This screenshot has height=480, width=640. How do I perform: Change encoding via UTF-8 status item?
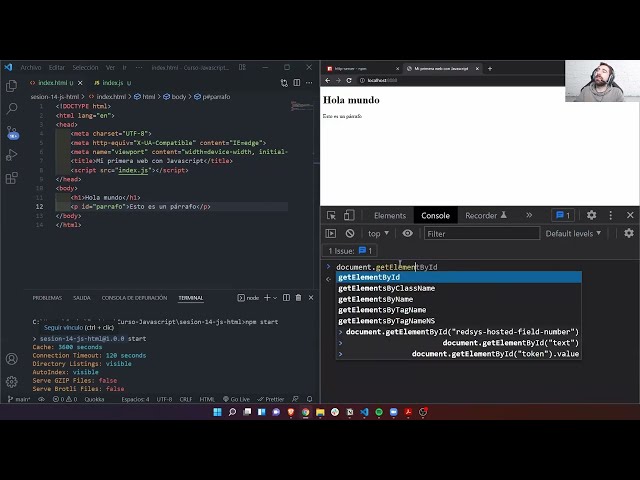(x=164, y=399)
